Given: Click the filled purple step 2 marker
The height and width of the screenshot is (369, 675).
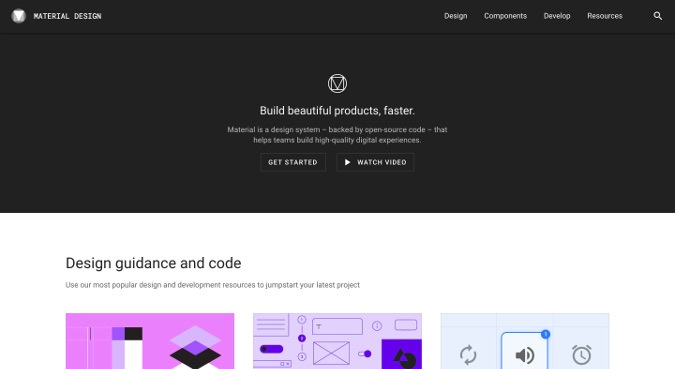Looking at the screenshot, I should [302, 338].
